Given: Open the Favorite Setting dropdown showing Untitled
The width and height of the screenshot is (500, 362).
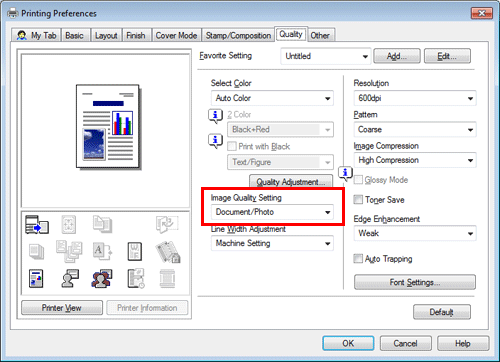Looking at the screenshot, I should point(326,56).
